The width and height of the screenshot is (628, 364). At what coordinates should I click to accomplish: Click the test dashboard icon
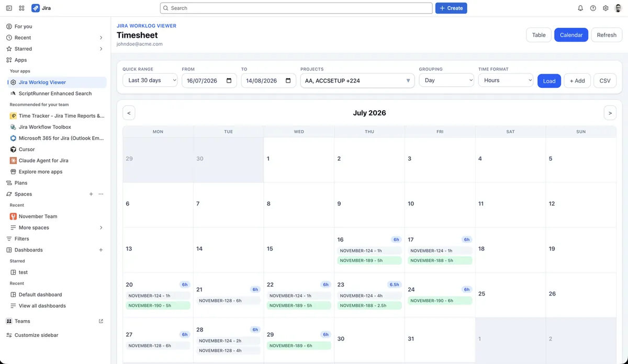coord(13,272)
